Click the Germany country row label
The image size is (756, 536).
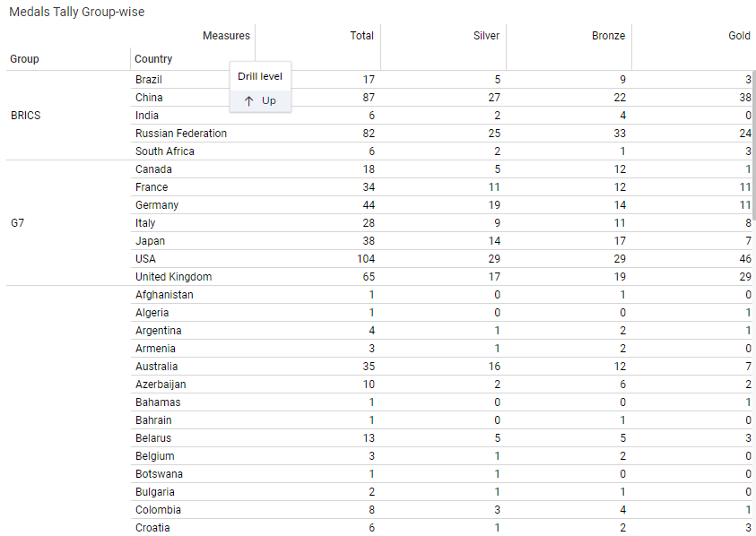157,205
